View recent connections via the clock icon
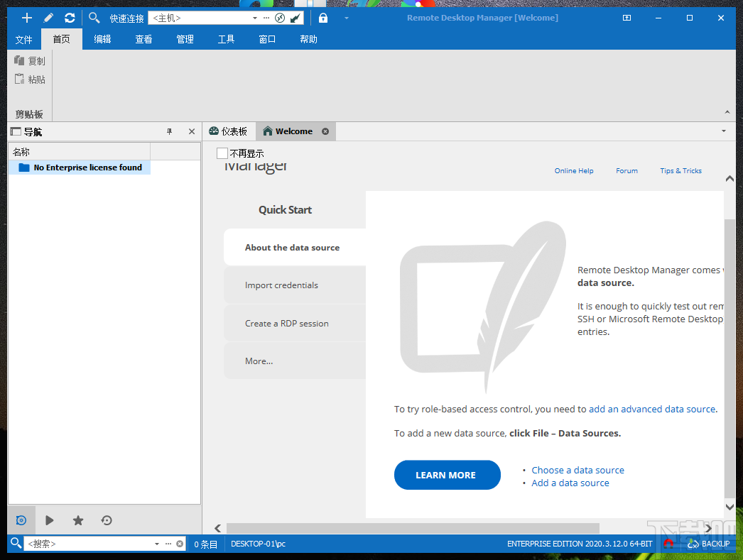Viewport: 743px width, 560px height. coord(107,520)
